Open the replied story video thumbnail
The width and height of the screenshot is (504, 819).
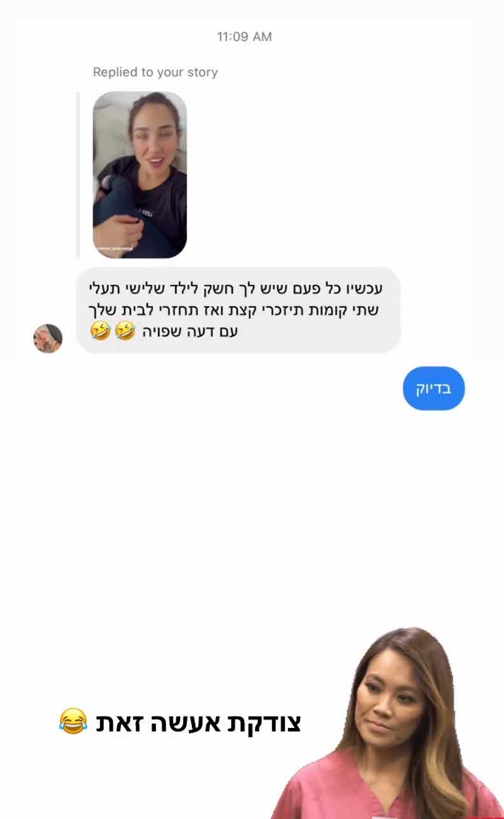[x=140, y=175]
